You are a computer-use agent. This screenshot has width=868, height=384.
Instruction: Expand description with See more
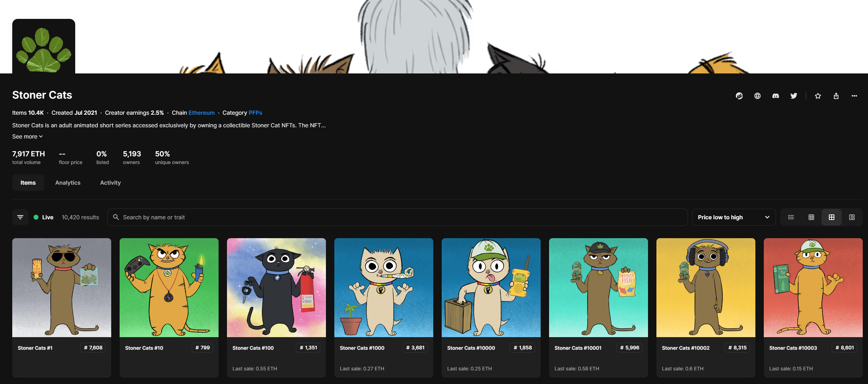[x=27, y=136]
